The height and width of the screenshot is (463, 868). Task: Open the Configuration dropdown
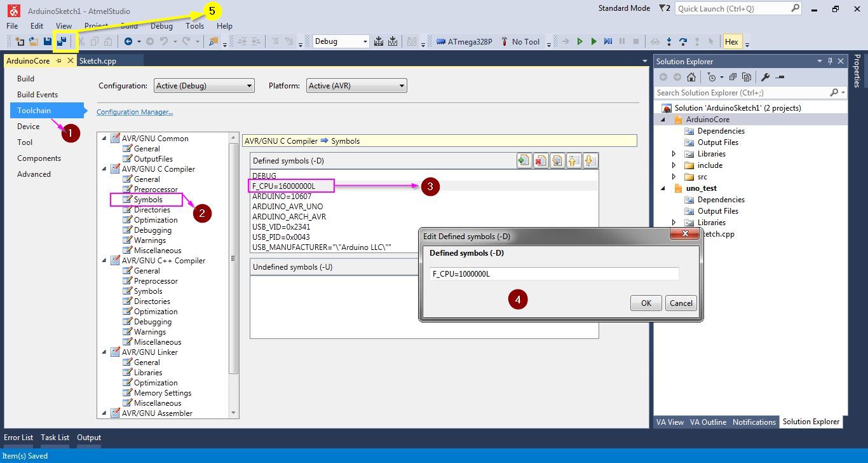pos(204,86)
